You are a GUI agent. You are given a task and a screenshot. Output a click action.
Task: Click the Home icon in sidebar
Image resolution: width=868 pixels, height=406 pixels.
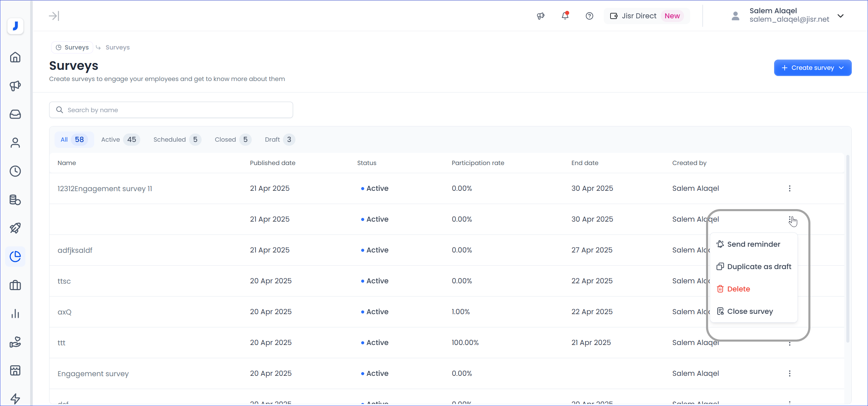(x=15, y=57)
